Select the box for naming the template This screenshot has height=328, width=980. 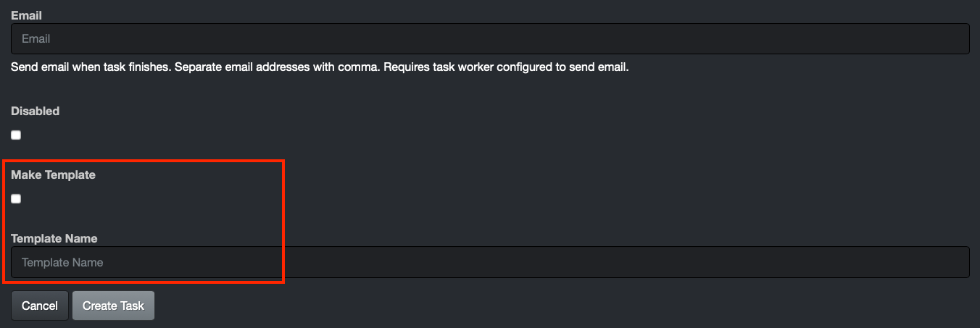490,262
